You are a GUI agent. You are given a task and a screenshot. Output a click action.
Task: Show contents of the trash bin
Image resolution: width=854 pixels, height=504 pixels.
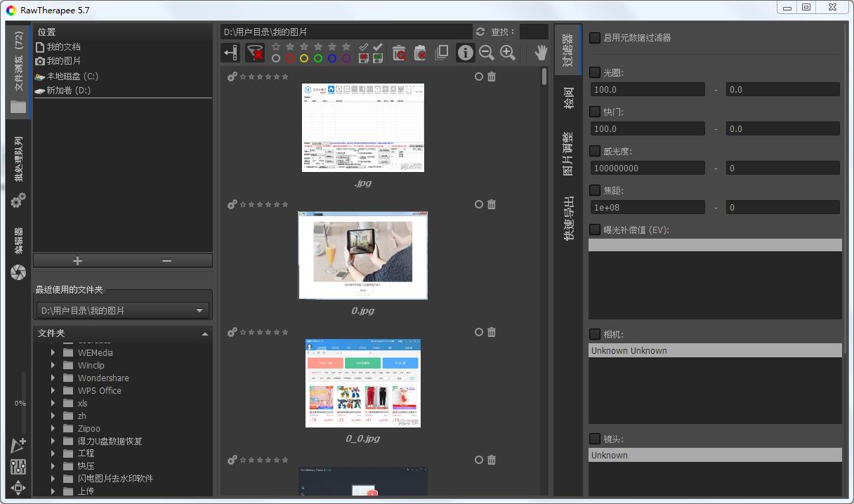tap(400, 53)
